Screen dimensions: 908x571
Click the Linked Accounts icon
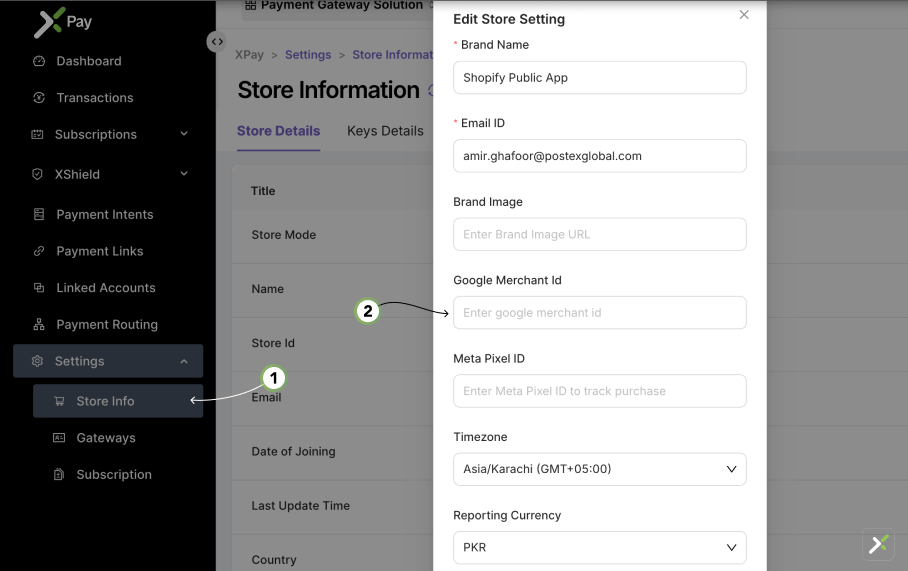(39, 288)
